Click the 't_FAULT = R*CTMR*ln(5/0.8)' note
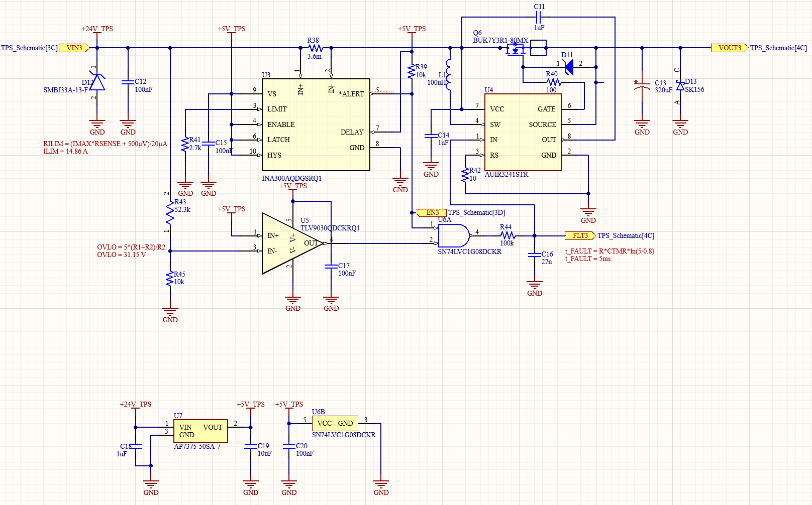The width and height of the screenshot is (812, 505). 610,251
